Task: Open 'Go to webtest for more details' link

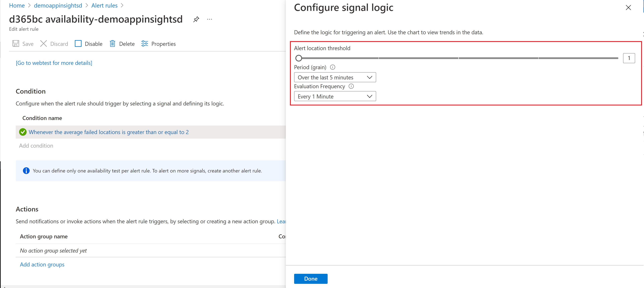Action: 54,63
